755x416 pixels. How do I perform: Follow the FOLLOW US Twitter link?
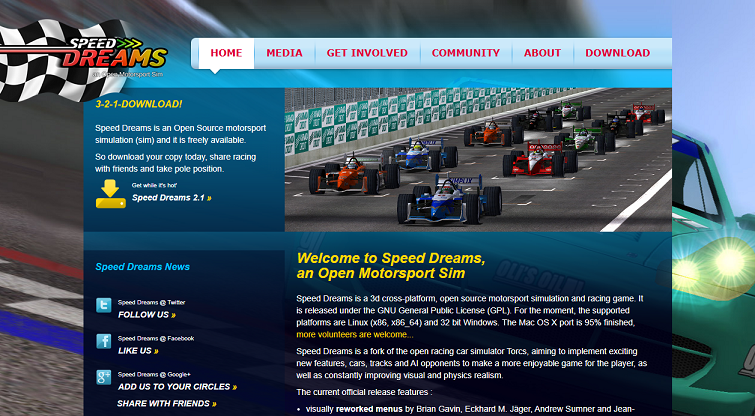pos(147,315)
